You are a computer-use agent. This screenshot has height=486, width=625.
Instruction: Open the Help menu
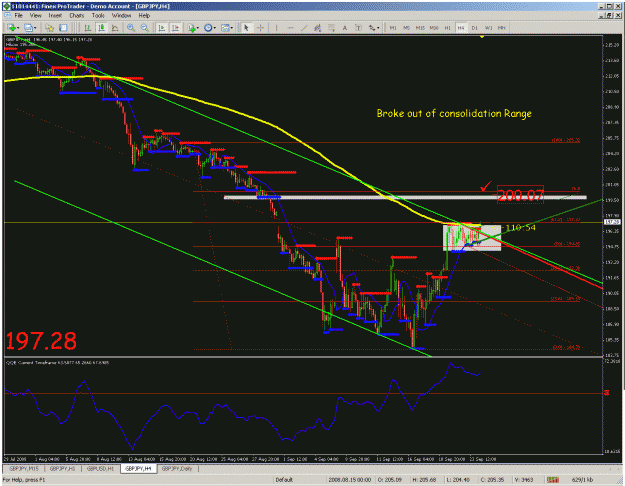pyautogui.click(x=144, y=16)
